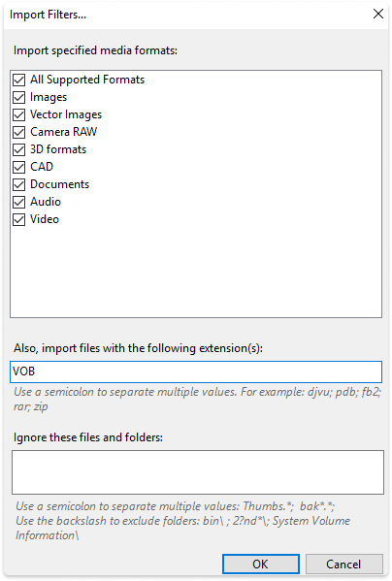The height and width of the screenshot is (581, 392).
Task: Uncheck the 3D formats checkbox
Action: [18, 149]
